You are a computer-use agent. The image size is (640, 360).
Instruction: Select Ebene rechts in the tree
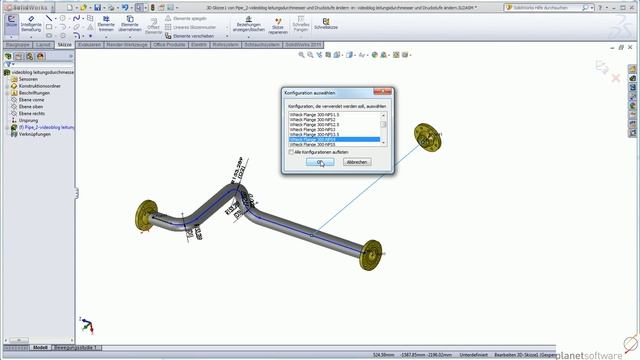click(31, 113)
